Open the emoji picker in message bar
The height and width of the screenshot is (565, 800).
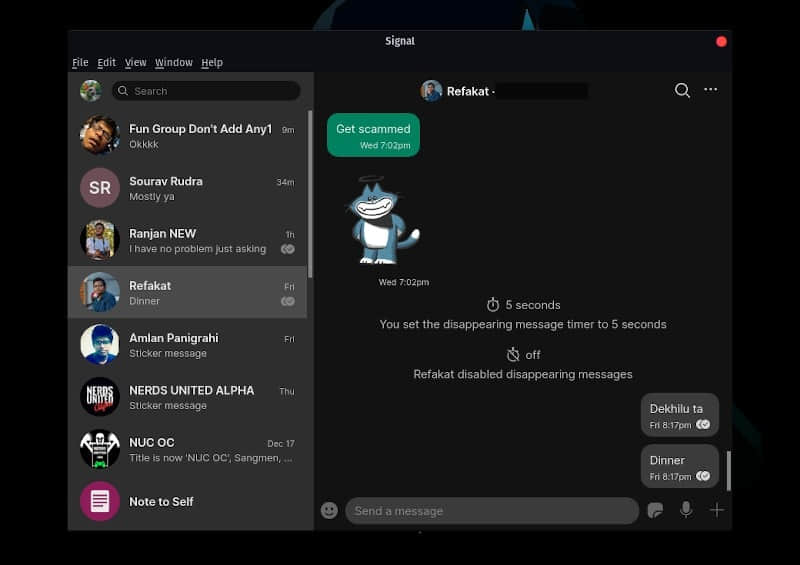tap(329, 511)
